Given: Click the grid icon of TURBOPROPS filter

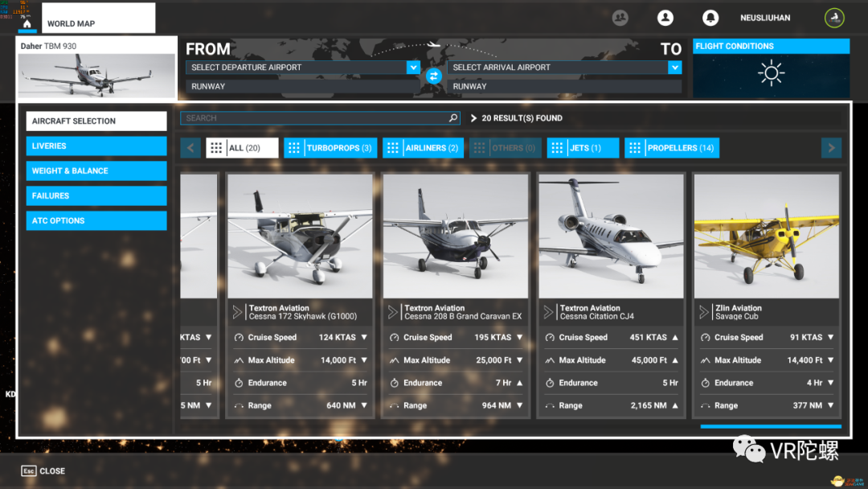Looking at the screenshot, I should [x=294, y=148].
